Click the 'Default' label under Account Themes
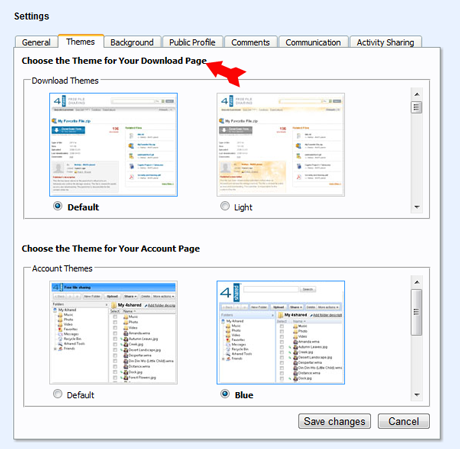460x449 pixels. [x=80, y=395]
